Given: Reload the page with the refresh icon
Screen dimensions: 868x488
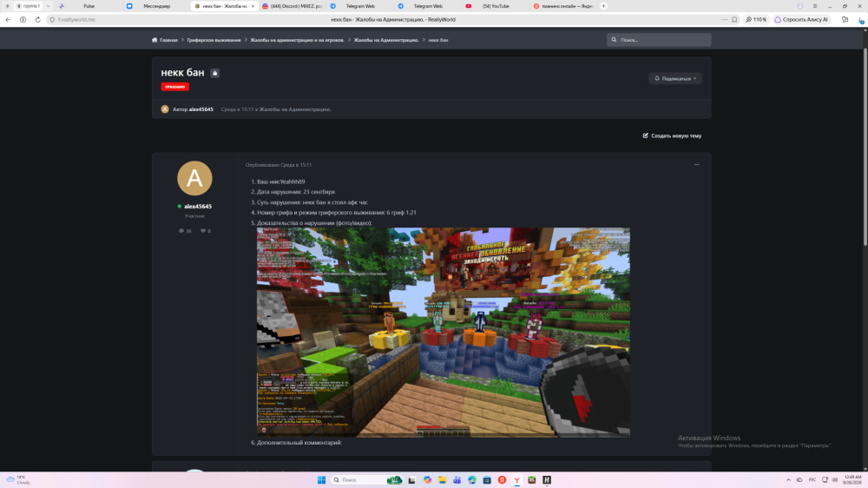Looking at the screenshot, I should pyautogui.click(x=37, y=19).
